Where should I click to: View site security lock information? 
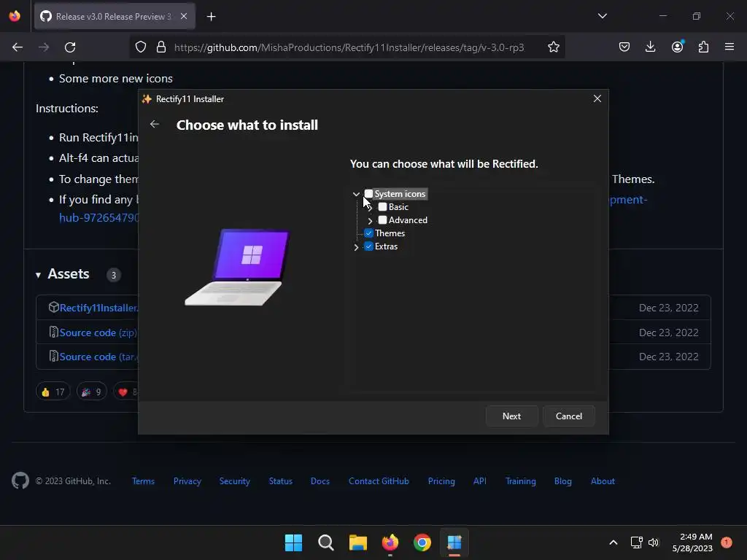tap(161, 47)
